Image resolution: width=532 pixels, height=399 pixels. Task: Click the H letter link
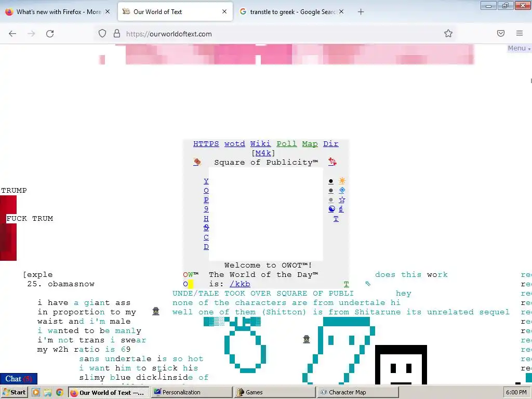tap(206, 219)
